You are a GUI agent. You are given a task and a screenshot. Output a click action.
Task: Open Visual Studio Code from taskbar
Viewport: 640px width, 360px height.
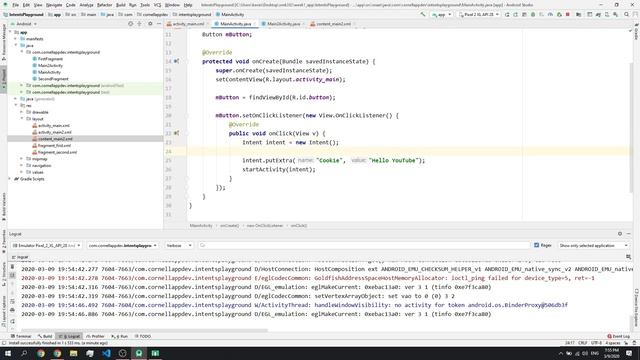106,353
